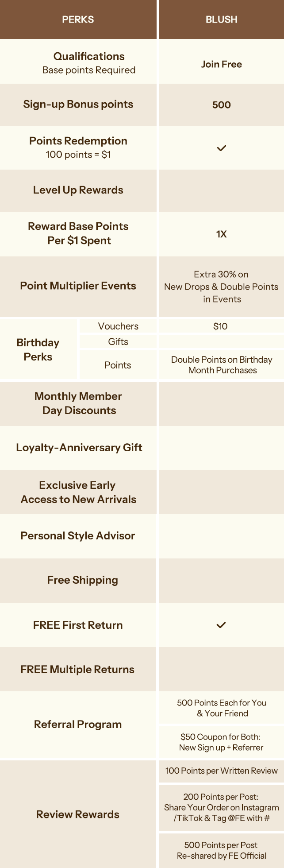Select the BLUSH tier header

coord(221,19)
